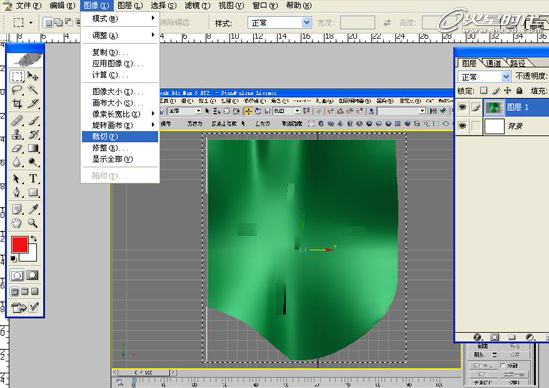Open the 视图 menu
This screenshot has height=388, width=549.
click(231, 6)
